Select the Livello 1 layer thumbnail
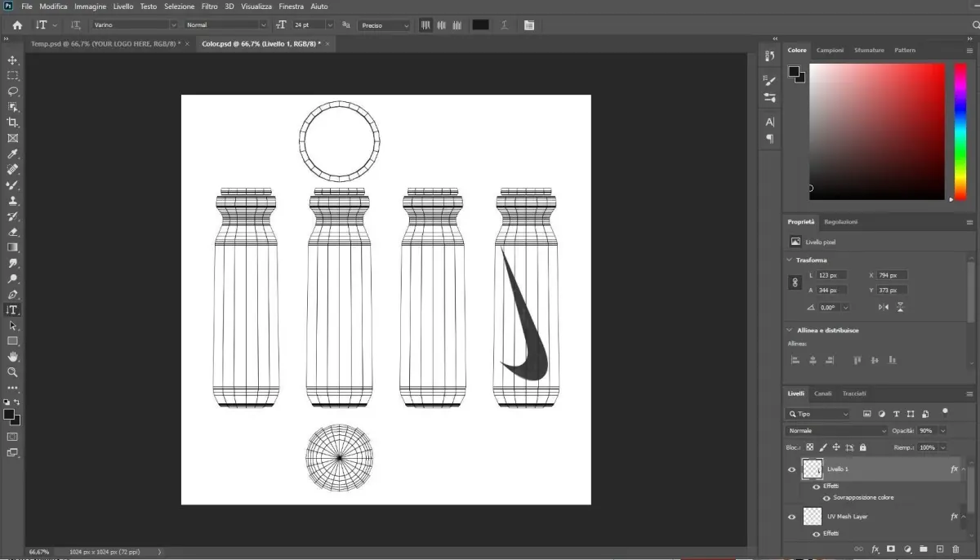Viewport: 980px width, 560px height. 813,469
